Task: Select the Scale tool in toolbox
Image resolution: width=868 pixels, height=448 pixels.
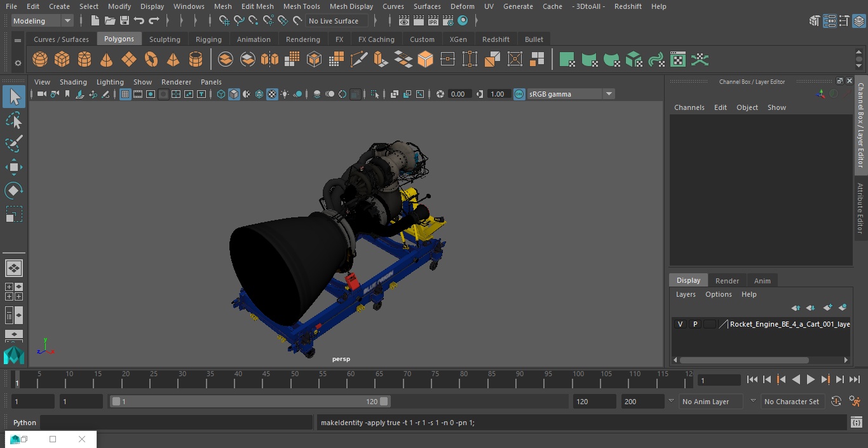Action: [14, 214]
